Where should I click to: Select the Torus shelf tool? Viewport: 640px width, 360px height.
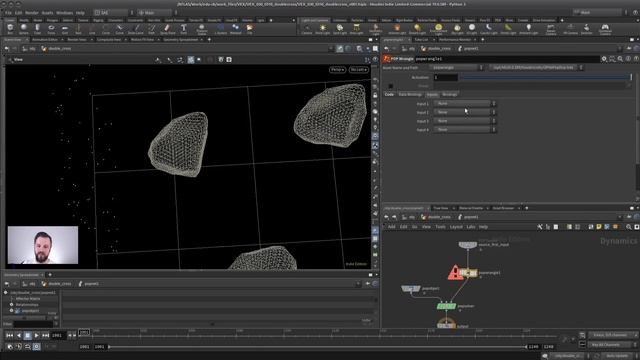pos(51,29)
